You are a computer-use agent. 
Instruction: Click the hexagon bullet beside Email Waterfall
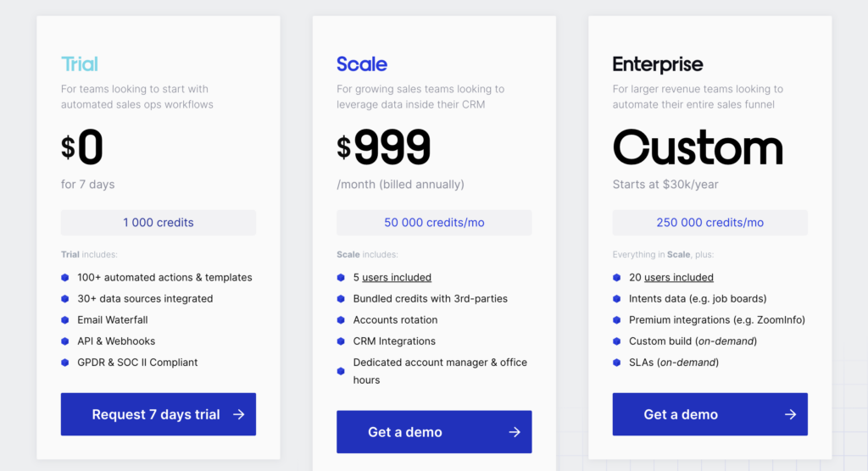pyautogui.click(x=64, y=320)
